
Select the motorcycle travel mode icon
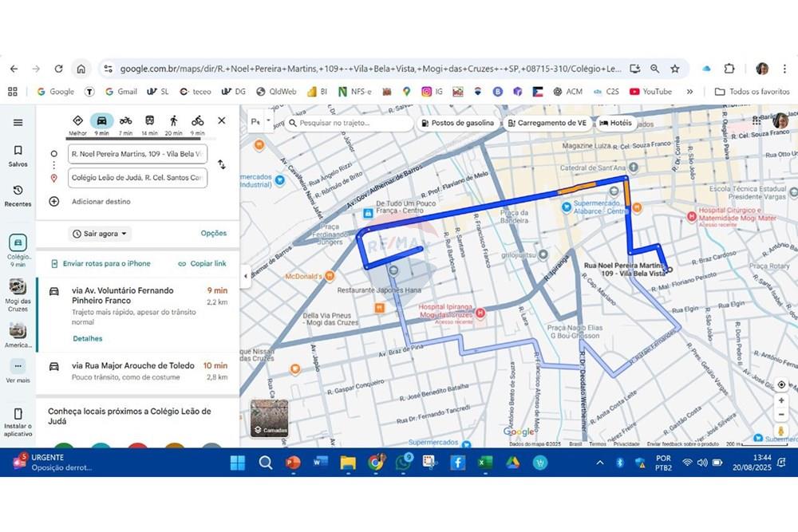click(x=125, y=121)
